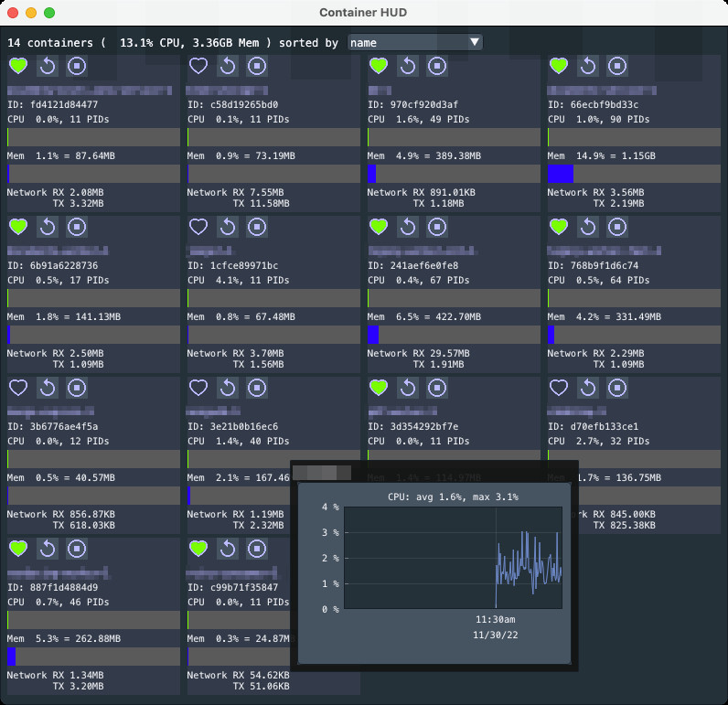Toggle heart on container 768b9f1d6c74

(x=559, y=227)
